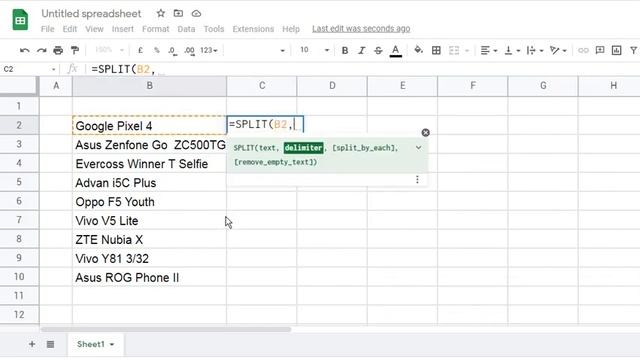The height and width of the screenshot is (360, 640).
Task: Open the Google Sheets home icon
Action: click(20, 20)
